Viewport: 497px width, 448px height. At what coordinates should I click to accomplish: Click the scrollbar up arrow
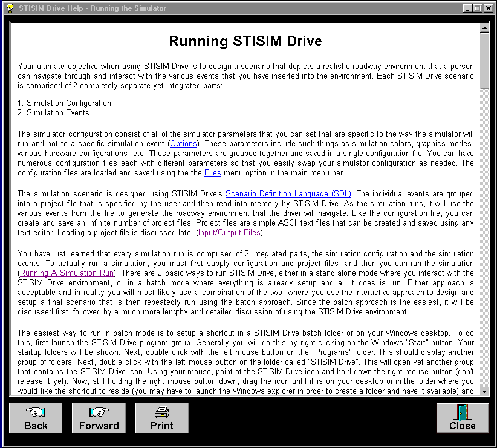point(484,27)
